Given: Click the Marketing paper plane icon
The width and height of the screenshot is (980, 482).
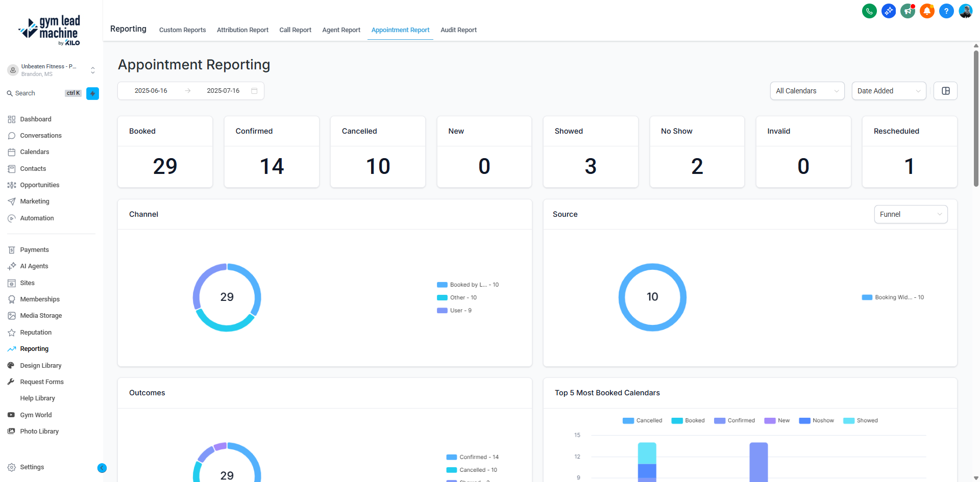Looking at the screenshot, I should (12, 201).
